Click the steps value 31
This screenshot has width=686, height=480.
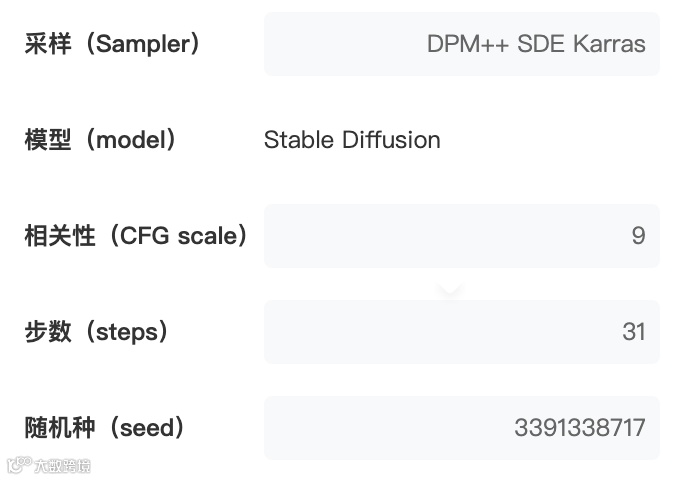(634, 332)
